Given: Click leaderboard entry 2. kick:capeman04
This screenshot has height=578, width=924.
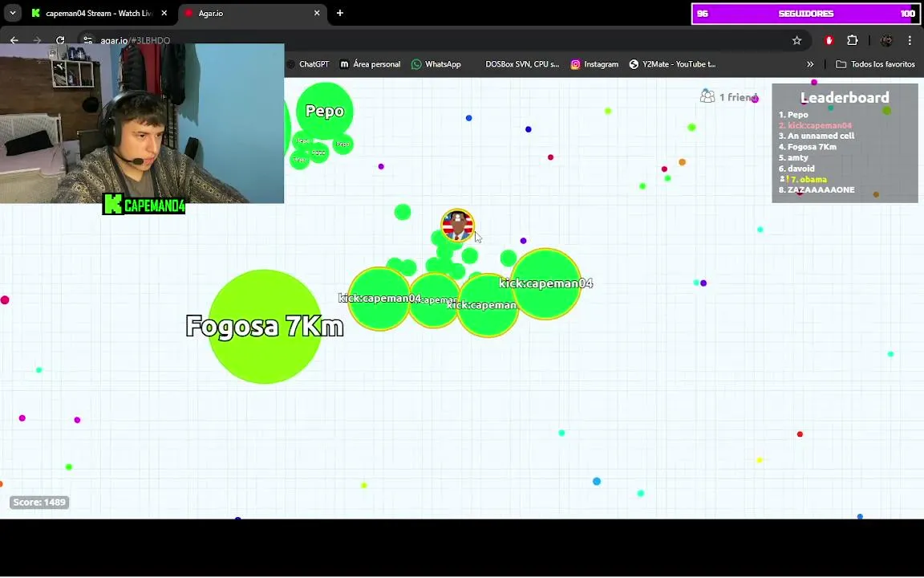Looking at the screenshot, I should (x=815, y=125).
